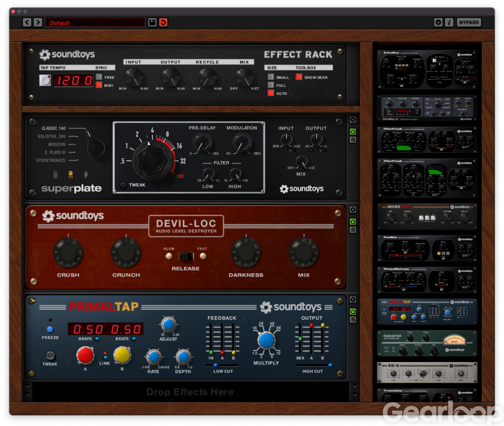
Task: Toggle MIDI sync mode
Action: pos(99,85)
